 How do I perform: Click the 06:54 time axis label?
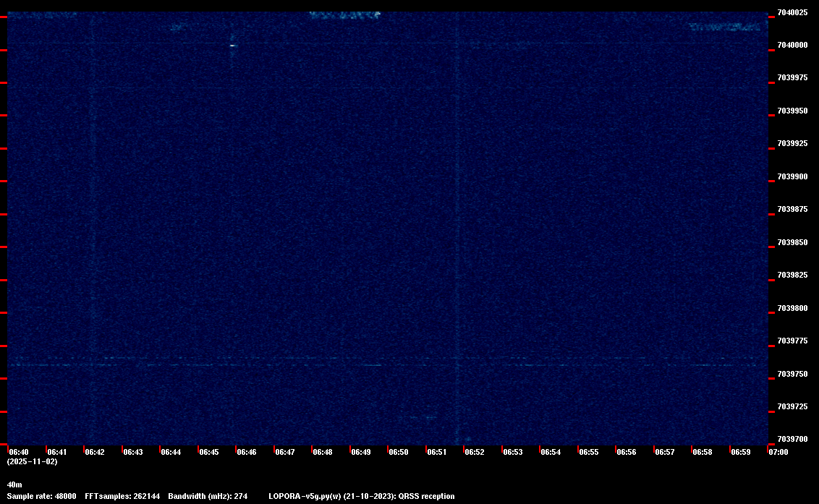[551, 452]
